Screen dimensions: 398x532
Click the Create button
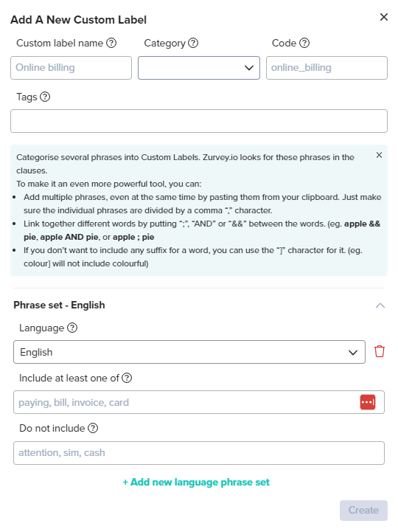click(364, 511)
